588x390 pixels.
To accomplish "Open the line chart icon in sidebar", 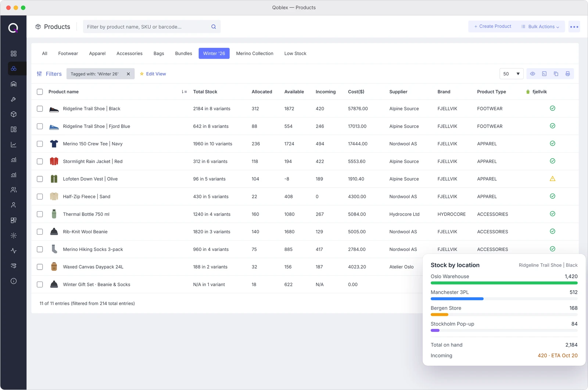I will pyautogui.click(x=14, y=145).
